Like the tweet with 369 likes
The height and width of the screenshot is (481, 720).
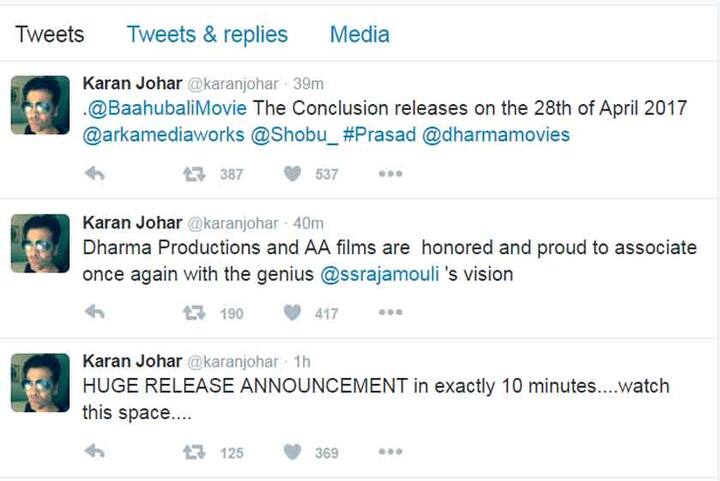tap(292, 452)
